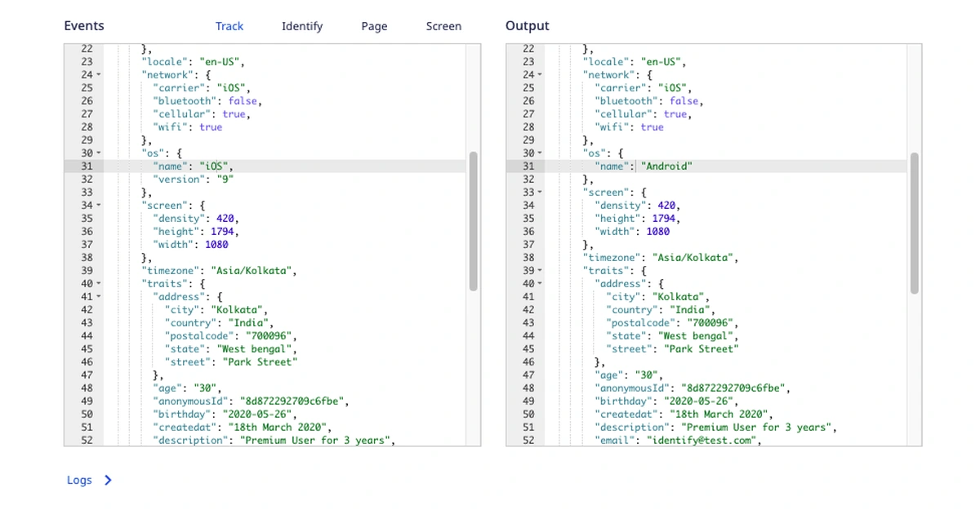Switch to the Screen tab

pos(443,26)
